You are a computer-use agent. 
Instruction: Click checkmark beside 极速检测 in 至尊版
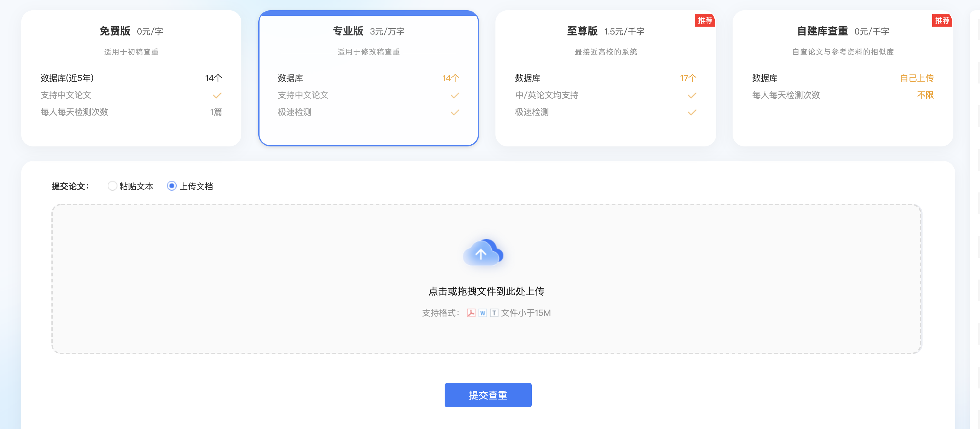point(692,112)
